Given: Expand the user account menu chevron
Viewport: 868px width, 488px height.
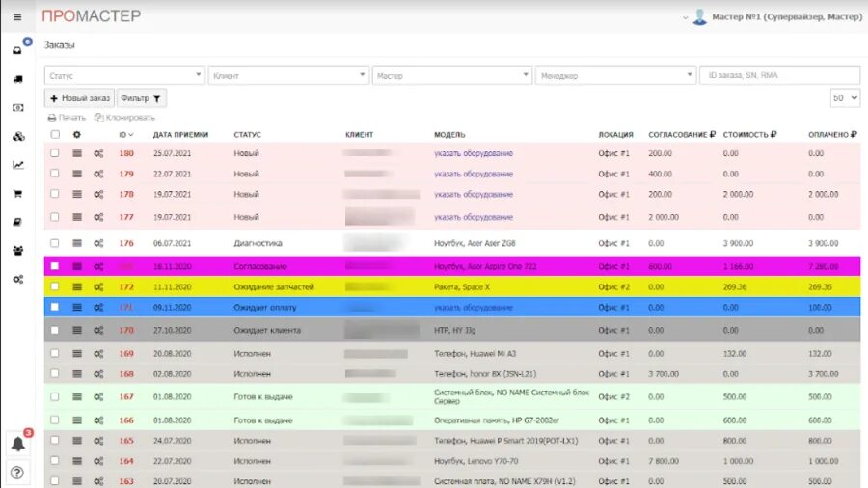Looking at the screenshot, I should click(686, 17).
